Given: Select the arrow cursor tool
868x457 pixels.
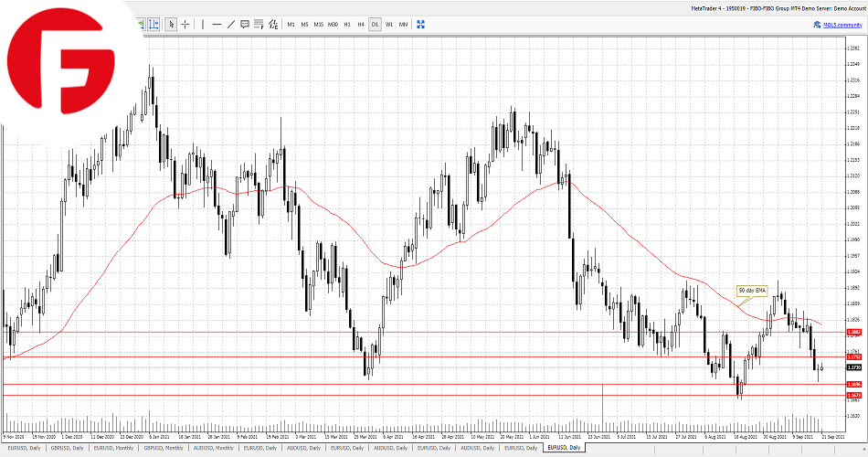Looking at the screenshot, I should (172, 24).
